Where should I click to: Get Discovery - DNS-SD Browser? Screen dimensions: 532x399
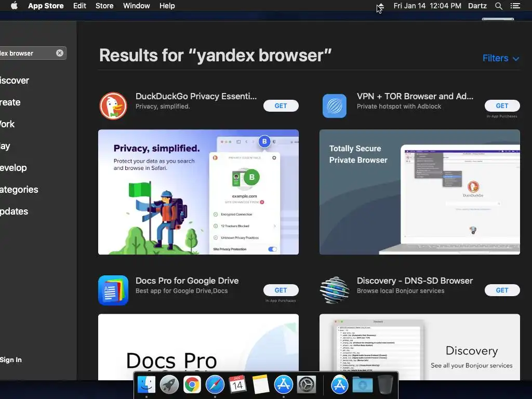(502, 290)
